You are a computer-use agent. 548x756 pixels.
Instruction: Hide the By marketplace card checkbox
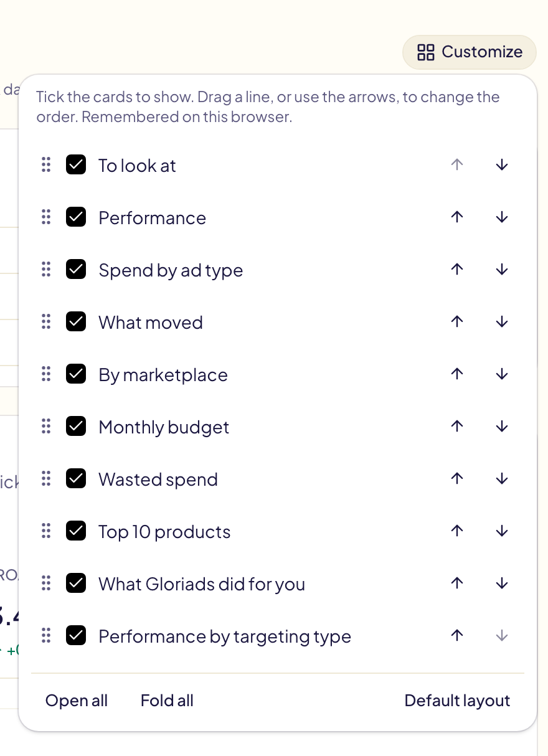pyautogui.click(x=76, y=374)
